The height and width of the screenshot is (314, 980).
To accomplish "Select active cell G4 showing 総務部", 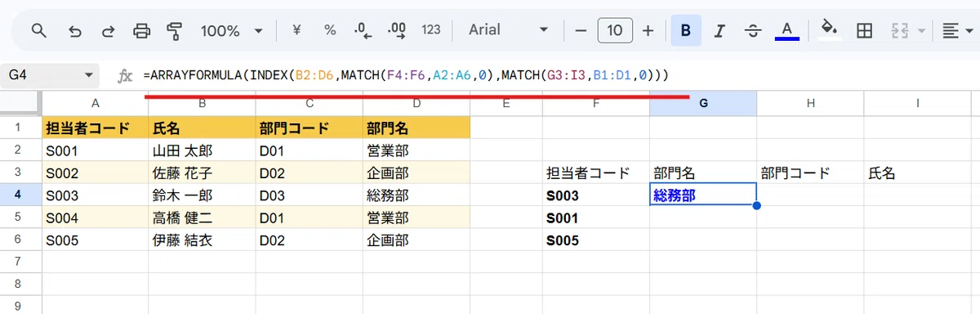I will pyautogui.click(x=703, y=195).
